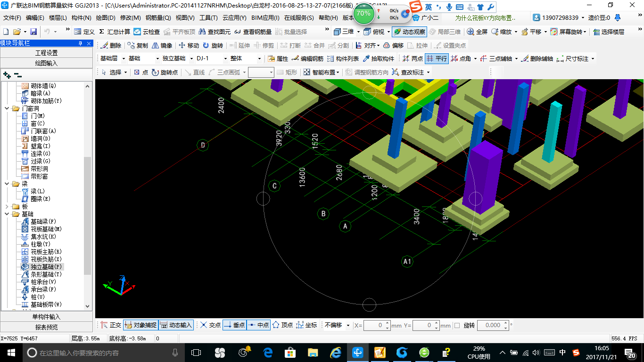Activate 动态观察 orbit view tool
The height and width of the screenshot is (362, 644).
pyautogui.click(x=409, y=32)
